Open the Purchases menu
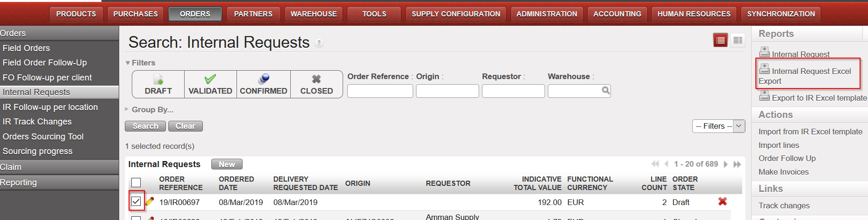This screenshot has height=220, width=868. point(136,14)
